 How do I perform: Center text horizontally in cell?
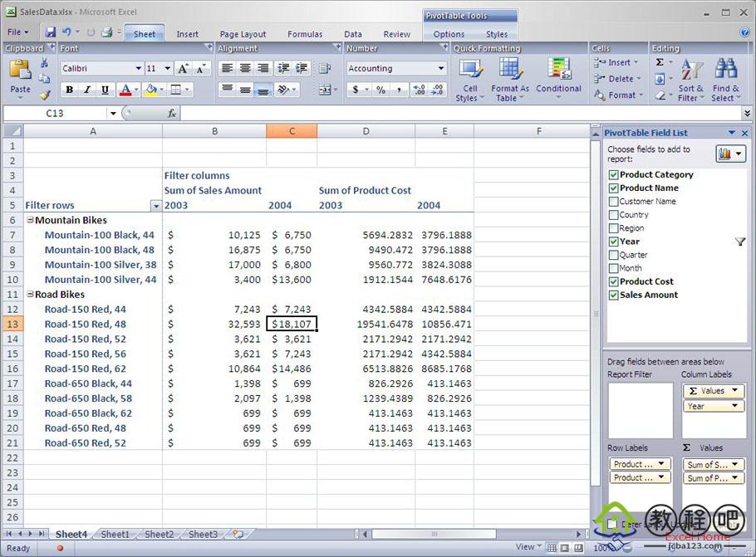(245, 68)
